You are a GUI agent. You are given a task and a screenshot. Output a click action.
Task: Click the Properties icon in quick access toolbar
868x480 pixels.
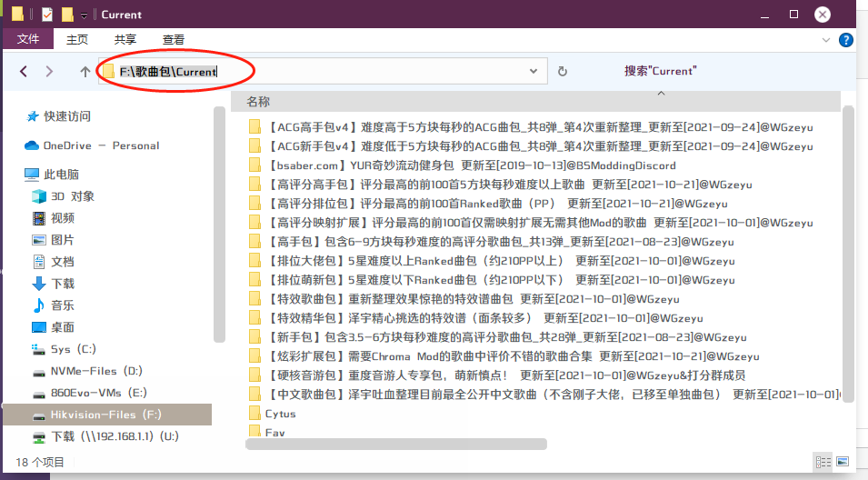click(x=47, y=15)
